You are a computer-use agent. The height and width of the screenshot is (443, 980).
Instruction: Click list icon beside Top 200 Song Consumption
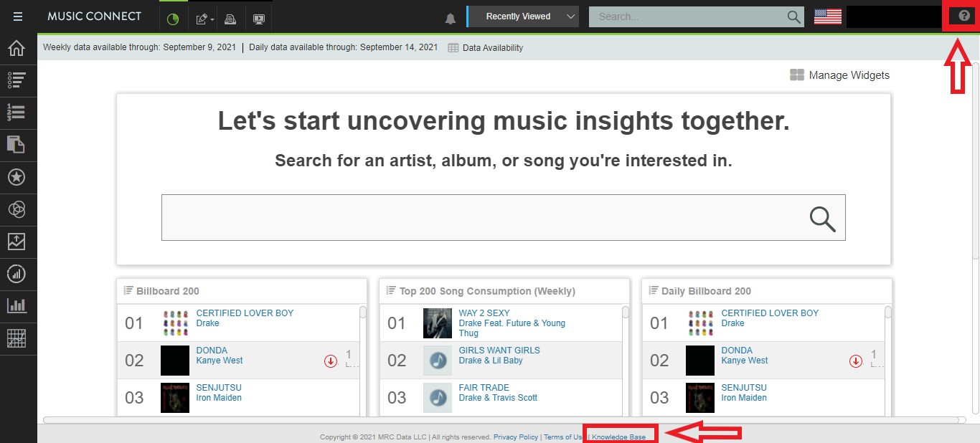pyautogui.click(x=391, y=290)
